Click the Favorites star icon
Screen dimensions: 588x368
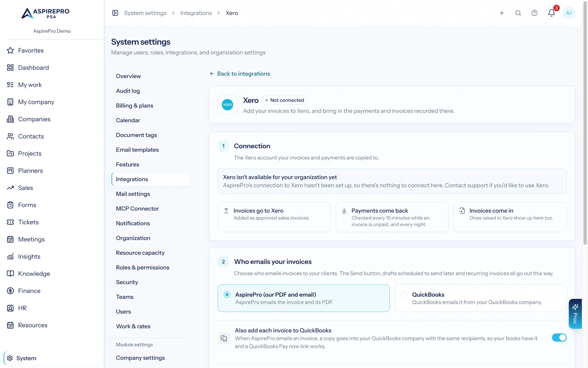[10, 50]
